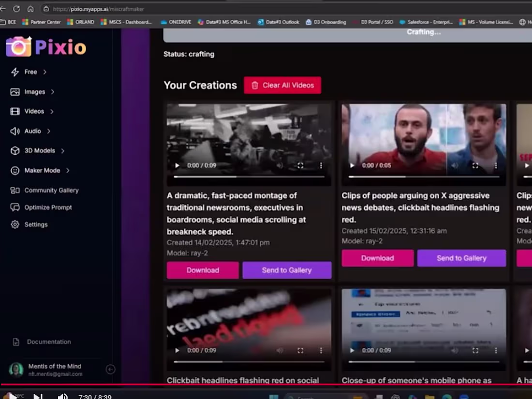Select the Videos film icon in sidebar
This screenshot has width=532, height=399.
click(x=15, y=111)
